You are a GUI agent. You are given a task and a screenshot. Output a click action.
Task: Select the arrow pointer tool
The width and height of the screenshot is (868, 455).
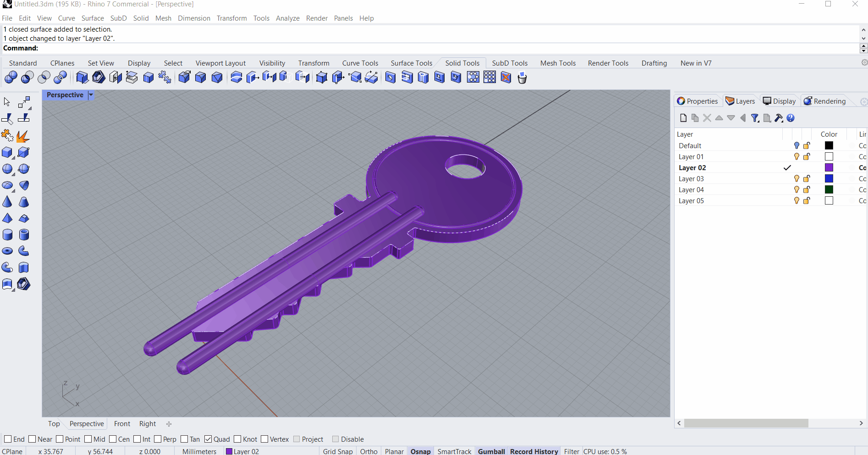click(x=7, y=102)
